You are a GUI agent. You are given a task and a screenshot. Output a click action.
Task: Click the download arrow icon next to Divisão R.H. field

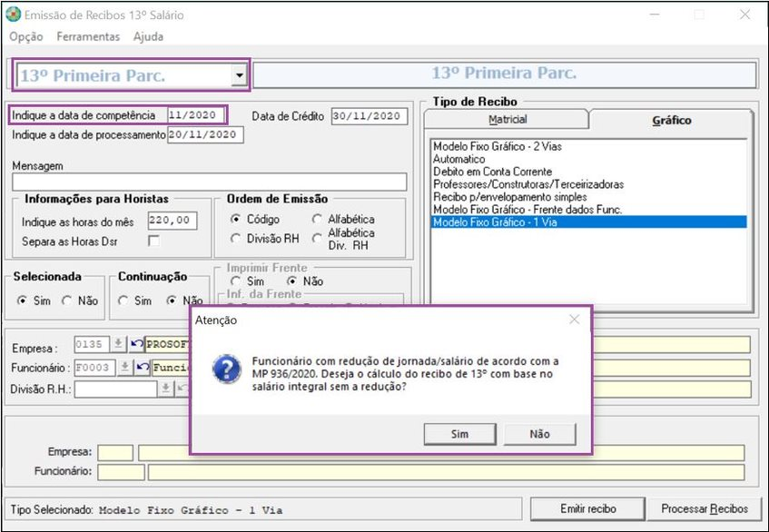pos(165,389)
